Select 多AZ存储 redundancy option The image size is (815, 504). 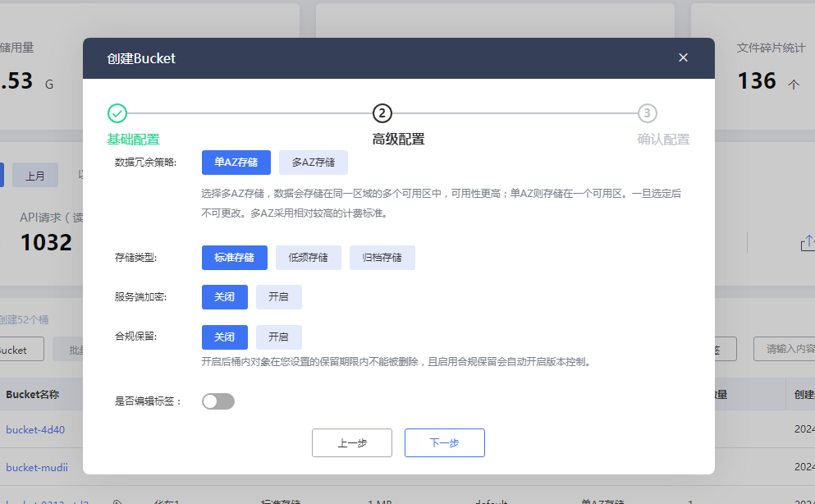coord(313,162)
